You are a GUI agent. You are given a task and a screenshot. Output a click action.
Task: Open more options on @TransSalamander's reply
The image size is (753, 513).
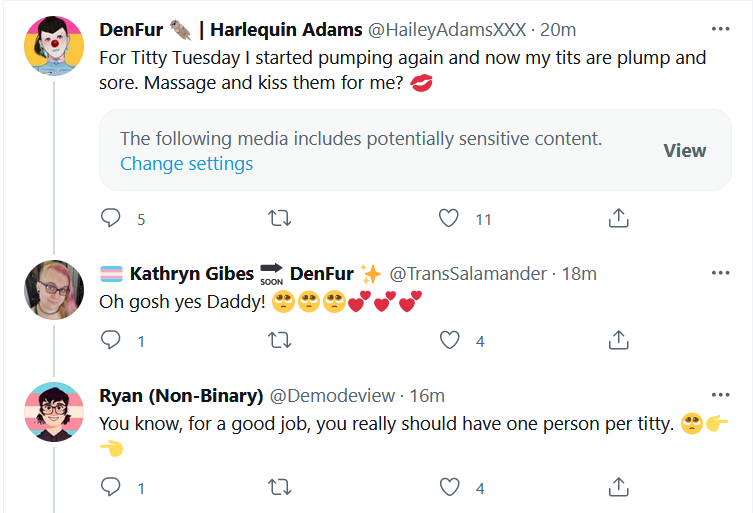click(720, 273)
